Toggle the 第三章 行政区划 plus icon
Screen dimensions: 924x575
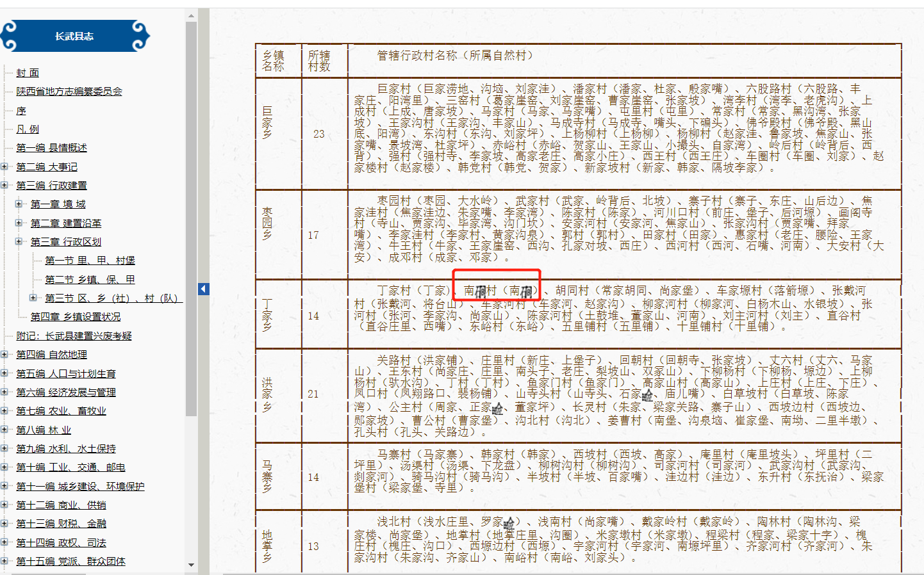19,241
